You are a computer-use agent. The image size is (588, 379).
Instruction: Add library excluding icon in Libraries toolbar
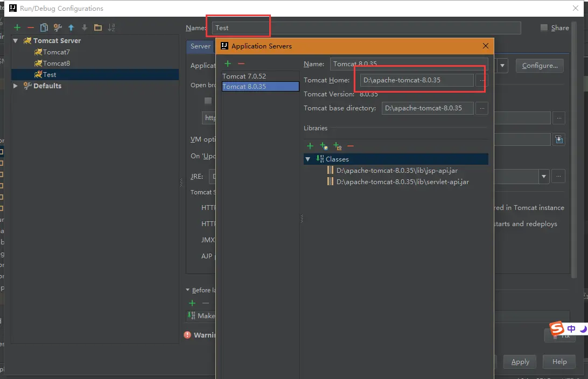(337, 146)
